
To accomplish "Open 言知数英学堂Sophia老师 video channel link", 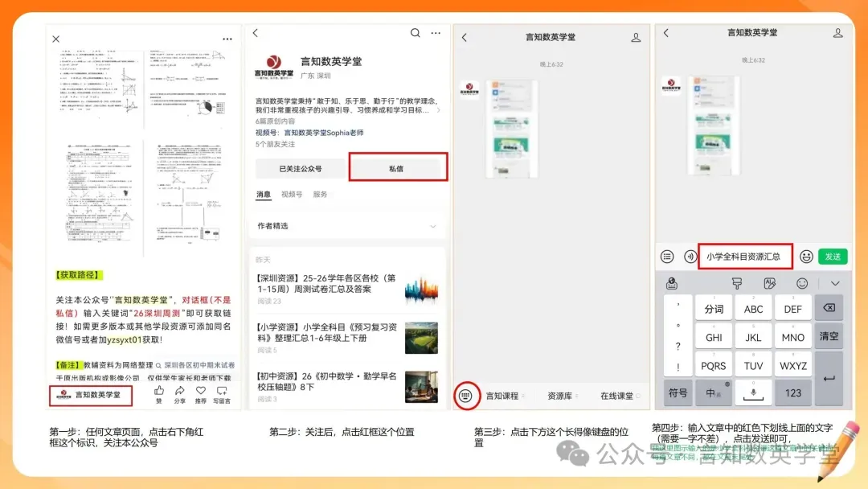I will click(324, 133).
